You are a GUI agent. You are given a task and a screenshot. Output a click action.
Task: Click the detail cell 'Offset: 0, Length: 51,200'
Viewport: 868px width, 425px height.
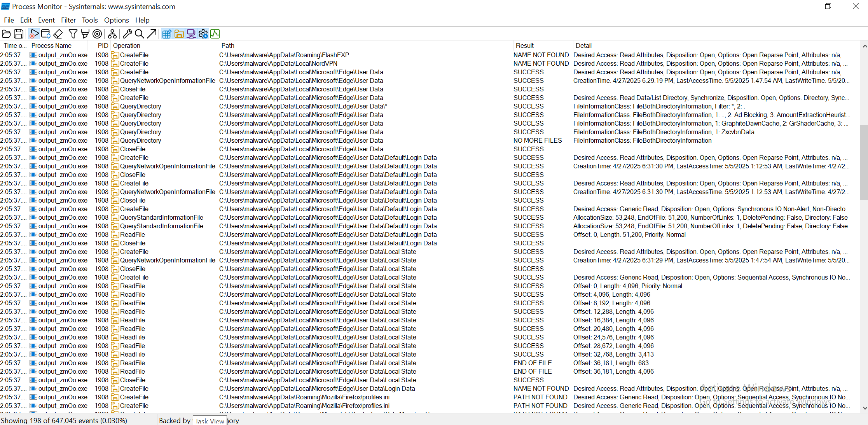(x=629, y=234)
